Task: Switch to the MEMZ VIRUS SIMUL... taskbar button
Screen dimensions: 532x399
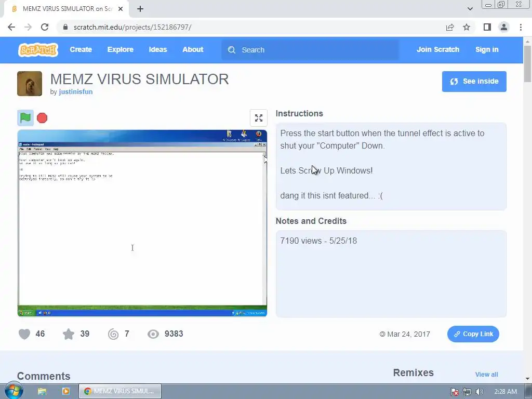Action: pos(120,391)
